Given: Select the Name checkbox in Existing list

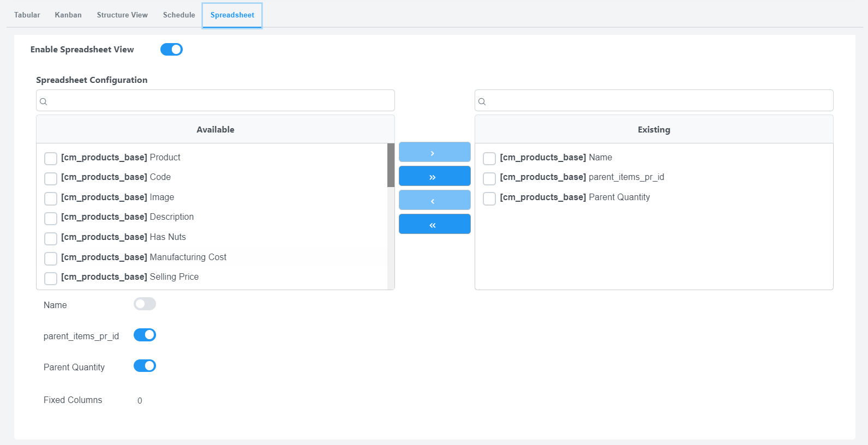Looking at the screenshot, I should pyautogui.click(x=489, y=158).
